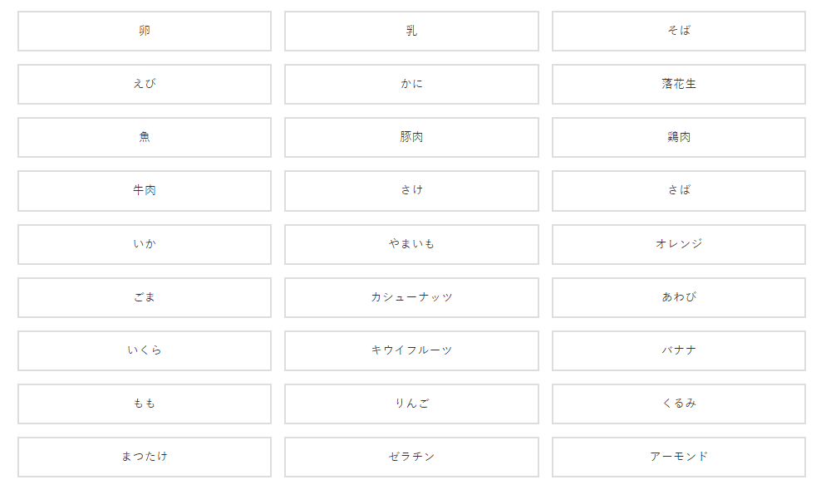Choose the アーモンド allergen button

678,457
